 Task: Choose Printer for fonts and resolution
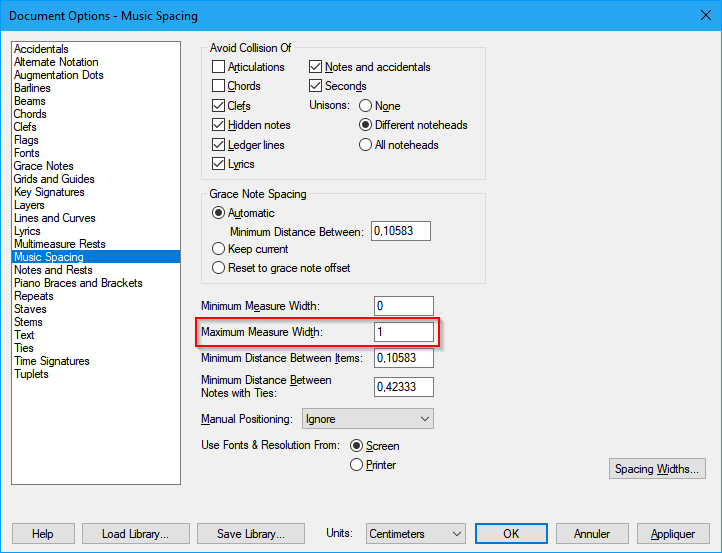356,465
